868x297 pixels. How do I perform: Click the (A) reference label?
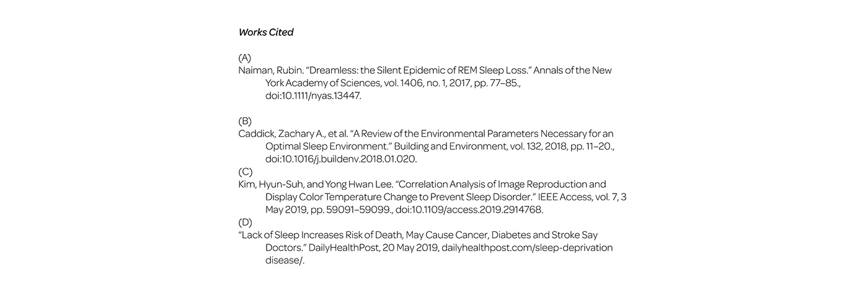click(245, 58)
